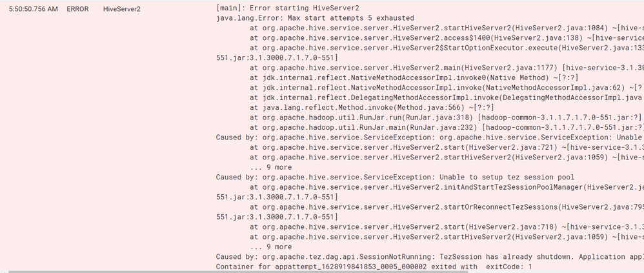
Task: Click the Method.invoke(Method.java:566) line
Action: [x=372, y=108]
